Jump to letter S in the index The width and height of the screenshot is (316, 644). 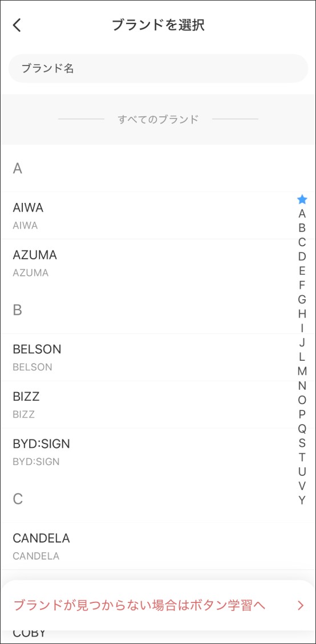point(302,443)
